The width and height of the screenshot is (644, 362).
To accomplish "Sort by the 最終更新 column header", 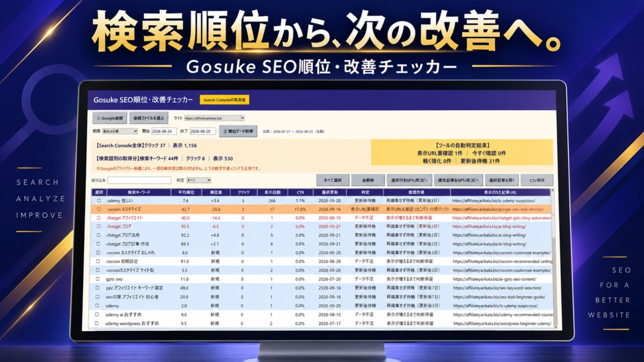I will click(330, 192).
